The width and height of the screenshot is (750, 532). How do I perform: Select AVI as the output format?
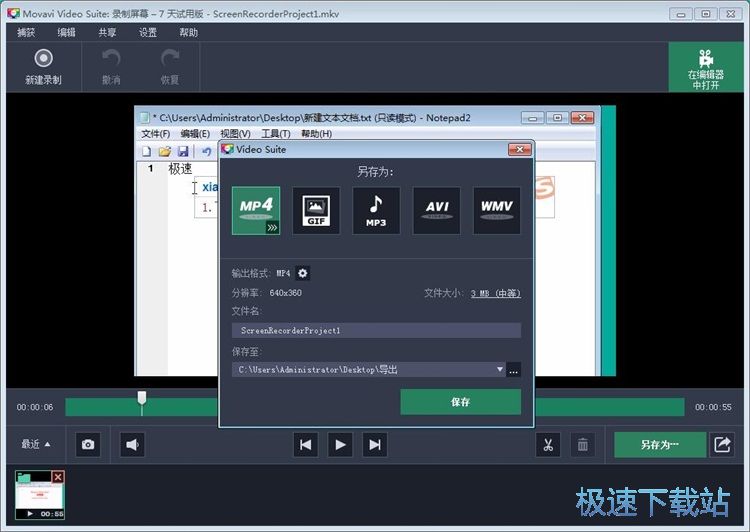[437, 211]
